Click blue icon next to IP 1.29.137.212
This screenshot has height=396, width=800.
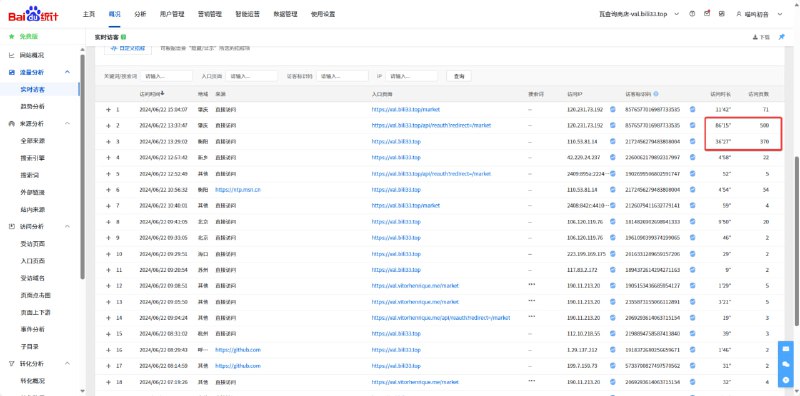click(x=613, y=350)
